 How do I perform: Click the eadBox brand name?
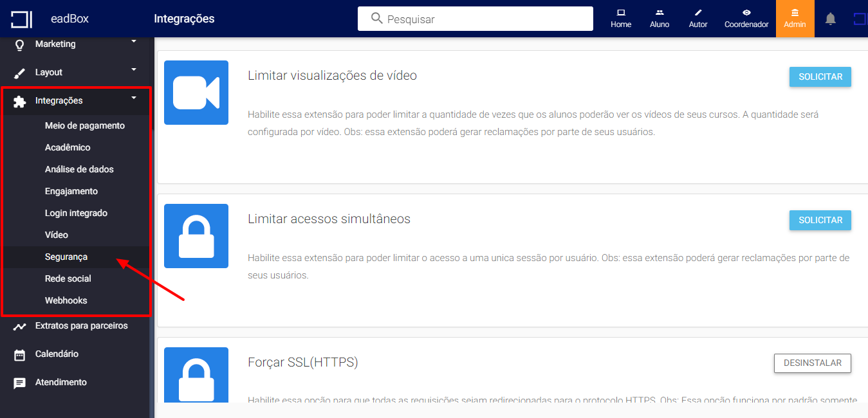click(69, 19)
